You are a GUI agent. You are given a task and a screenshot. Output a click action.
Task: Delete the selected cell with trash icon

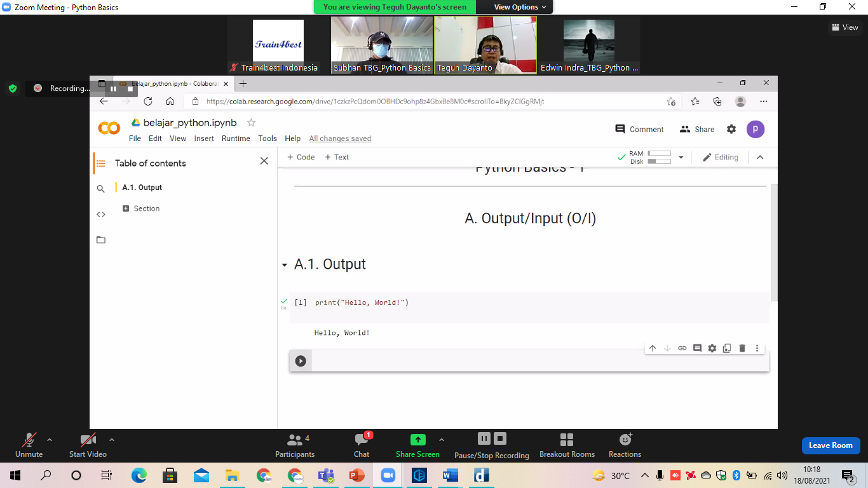tap(742, 348)
